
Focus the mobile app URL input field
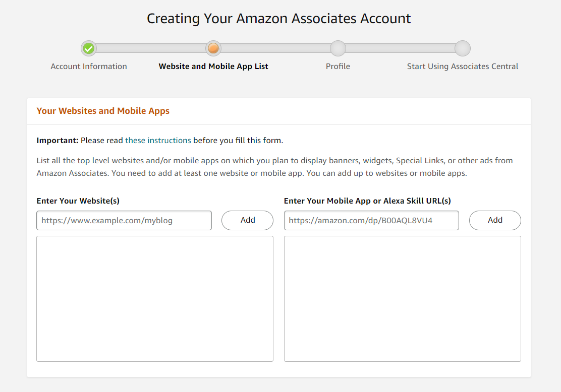pos(371,220)
